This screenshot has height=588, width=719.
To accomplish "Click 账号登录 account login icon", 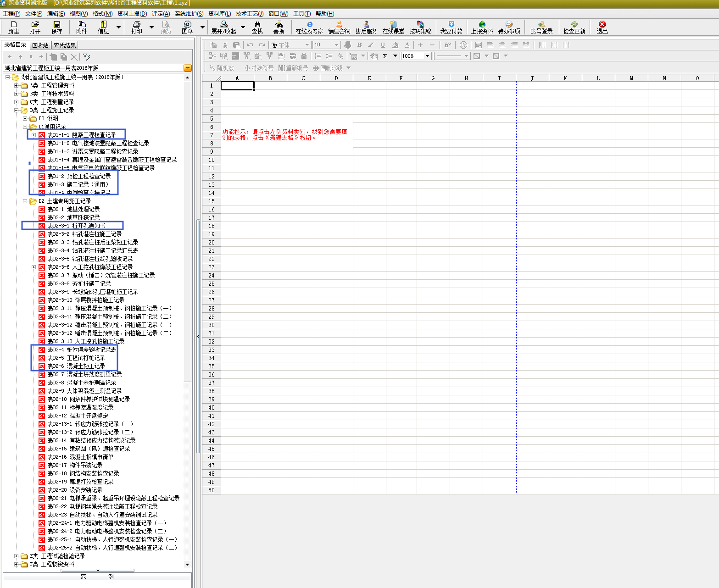I will point(541,27).
